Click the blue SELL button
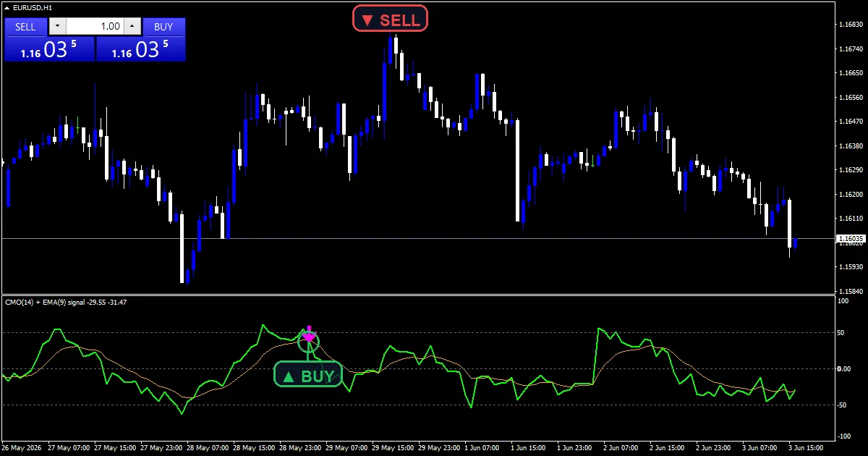Viewport: 868px width, 456px height. coord(25,27)
